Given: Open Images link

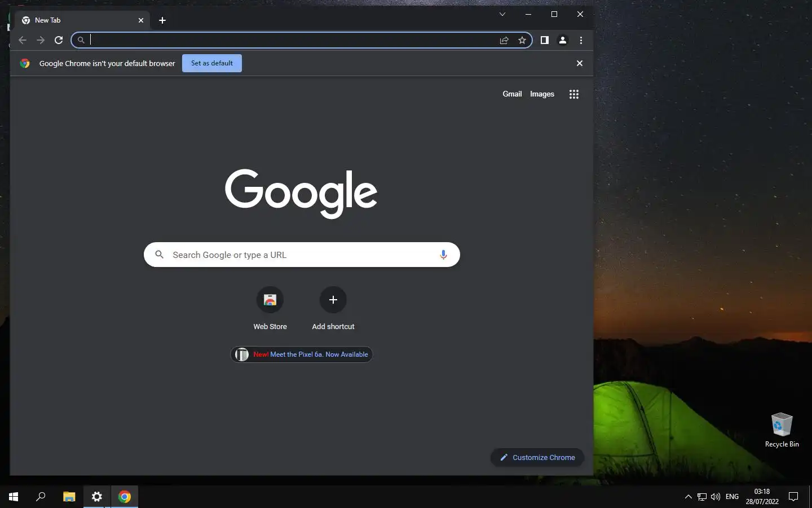Looking at the screenshot, I should (542, 94).
